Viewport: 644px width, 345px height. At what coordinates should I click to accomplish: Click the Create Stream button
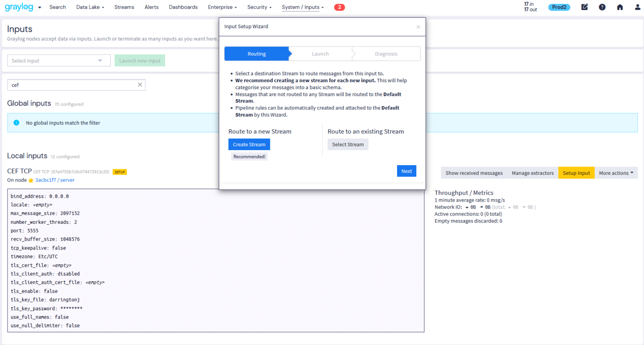click(249, 144)
